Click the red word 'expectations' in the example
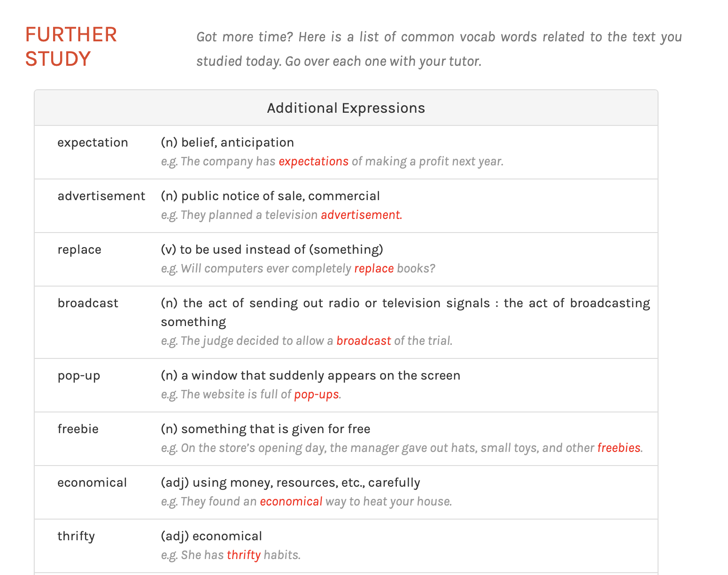This screenshot has height=575, width=728. [313, 162]
